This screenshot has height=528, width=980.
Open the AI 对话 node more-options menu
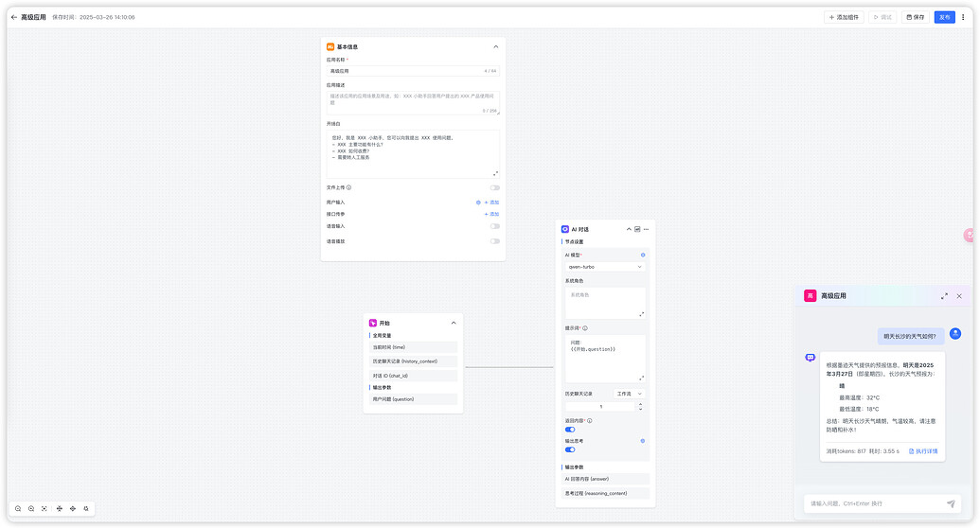click(x=647, y=229)
